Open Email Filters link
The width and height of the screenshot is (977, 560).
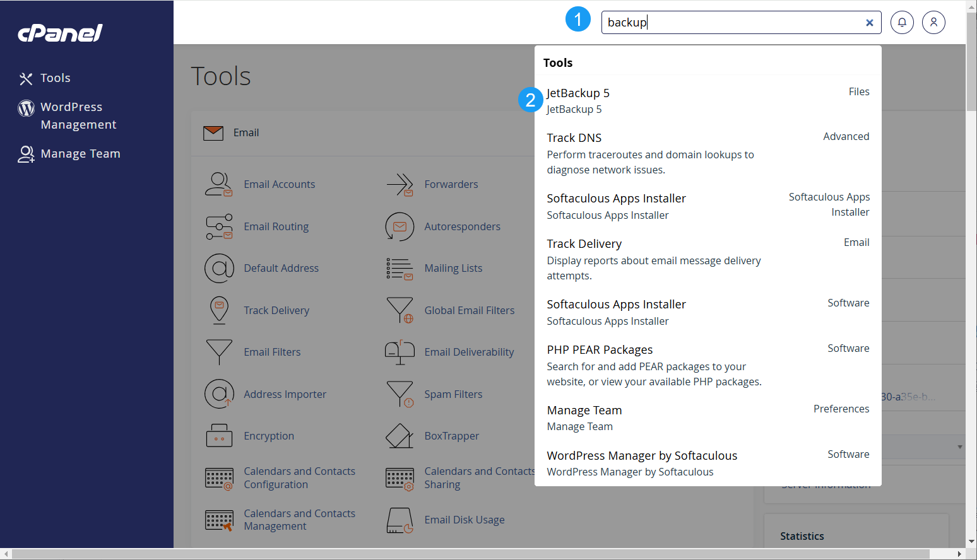tap(272, 352)
